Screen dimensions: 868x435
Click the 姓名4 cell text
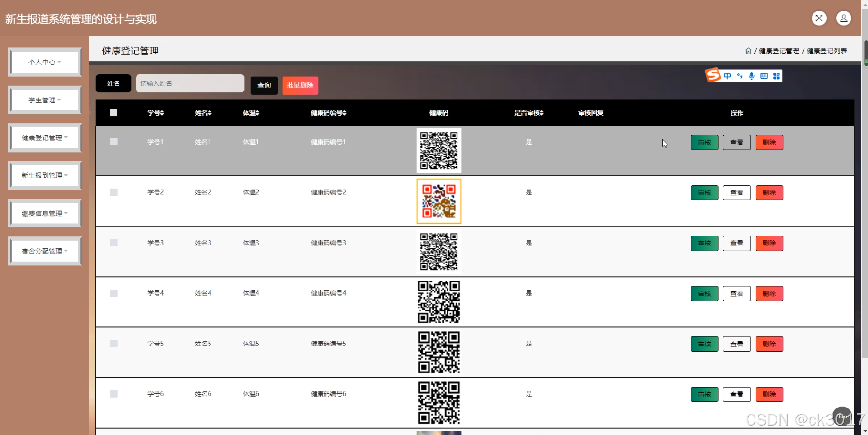pyautogui.click(x=203, y=293)
